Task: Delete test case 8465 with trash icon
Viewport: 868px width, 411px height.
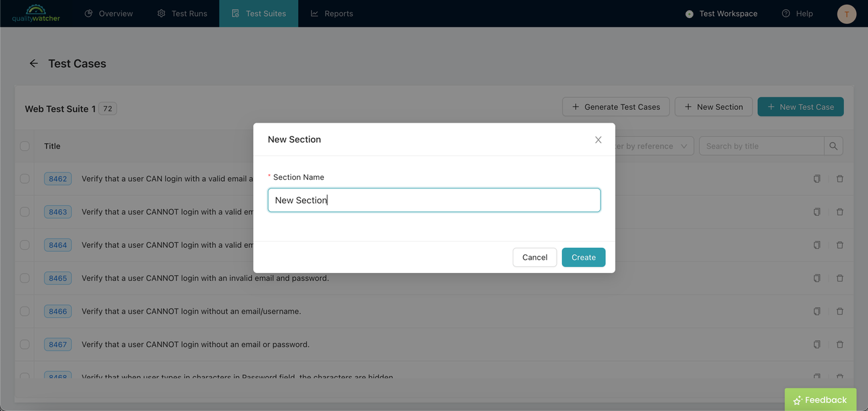Action: point(840,278)
